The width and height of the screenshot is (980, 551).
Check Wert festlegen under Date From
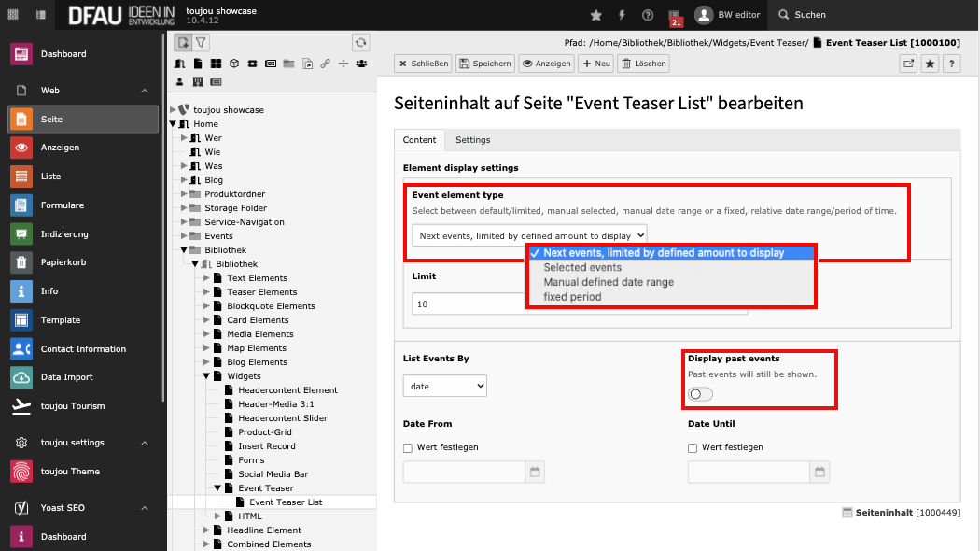pyautogui.click(x=407, y=447)
